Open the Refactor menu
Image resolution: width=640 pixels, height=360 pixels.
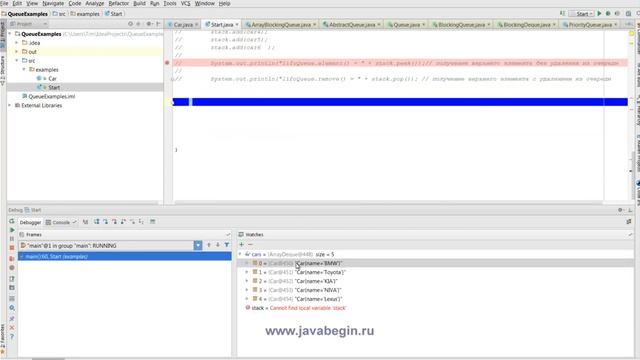119,3
